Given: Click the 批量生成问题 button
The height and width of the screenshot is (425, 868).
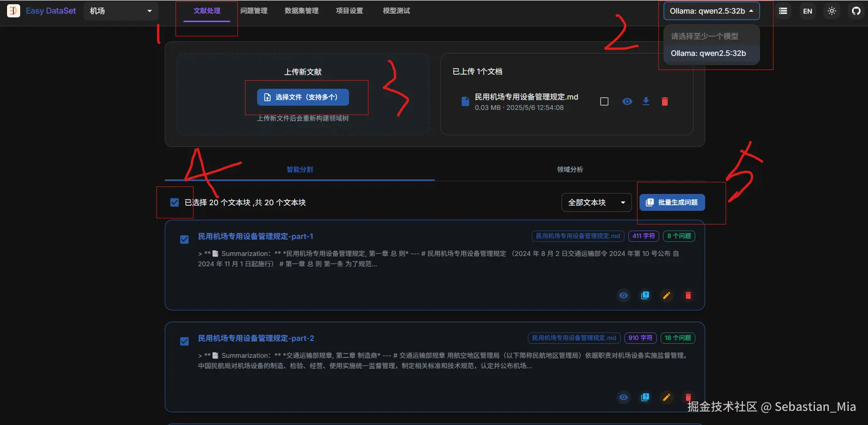Looking at the screenshot, I should [672, 202].
